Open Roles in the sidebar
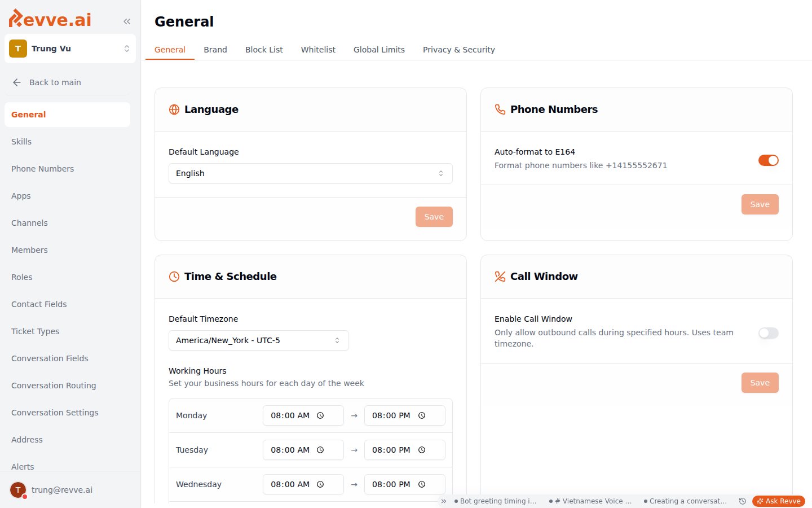Image resolution: width=812 pixels, height=508 pixels. click(x=67, y=277)
